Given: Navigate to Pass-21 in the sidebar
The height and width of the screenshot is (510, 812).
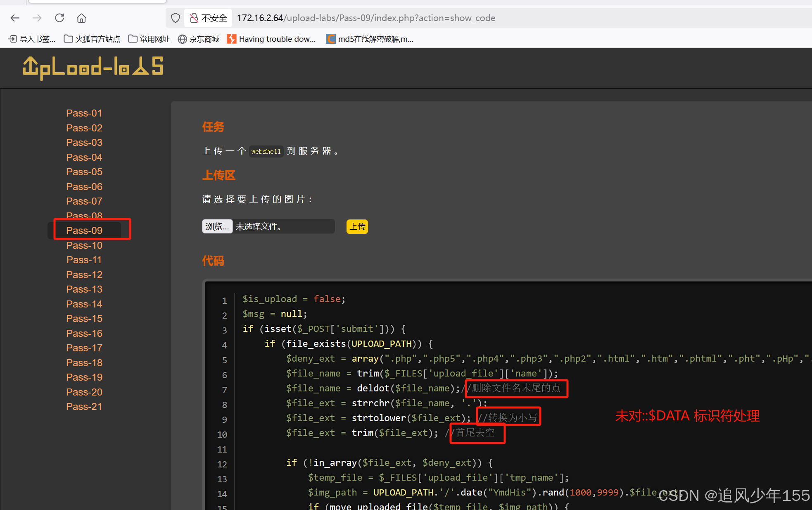Looking at the screenshot, I should click(x=84, y=406).
